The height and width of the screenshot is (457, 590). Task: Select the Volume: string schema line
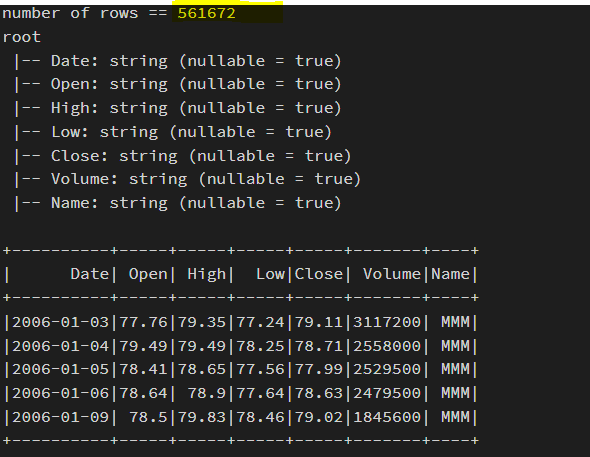[x=187, y=179]
